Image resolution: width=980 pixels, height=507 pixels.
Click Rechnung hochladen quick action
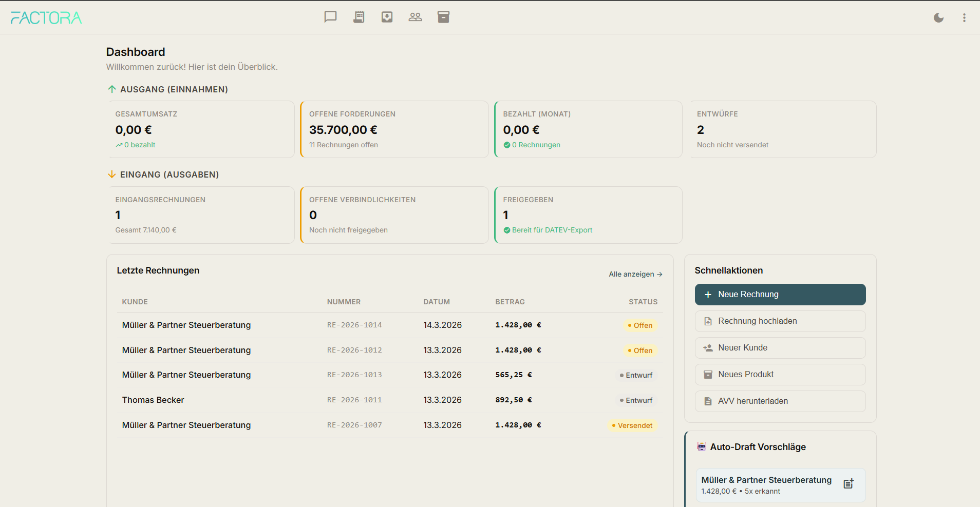(x=780, y=321)
